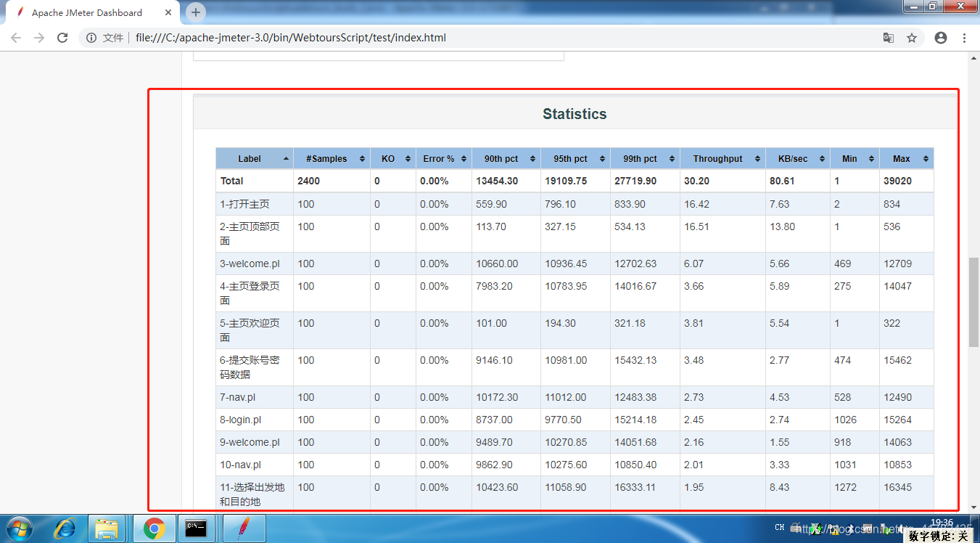
Task: Sort the table by Error % column
Action: click(x=444, y=158)
